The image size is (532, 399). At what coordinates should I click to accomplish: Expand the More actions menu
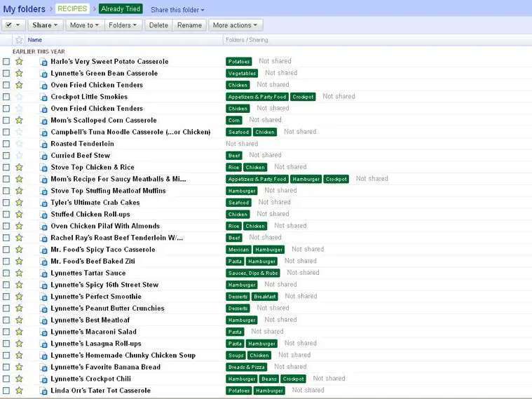(235, 25)
